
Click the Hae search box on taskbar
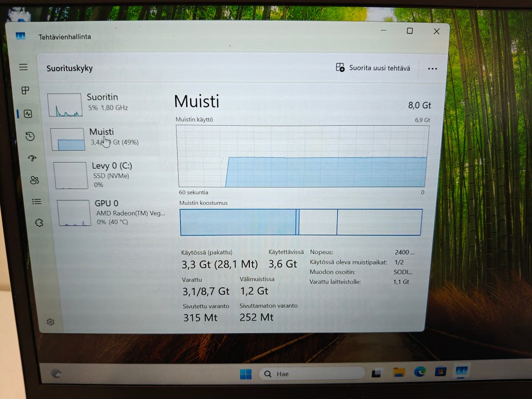point(311,374)
